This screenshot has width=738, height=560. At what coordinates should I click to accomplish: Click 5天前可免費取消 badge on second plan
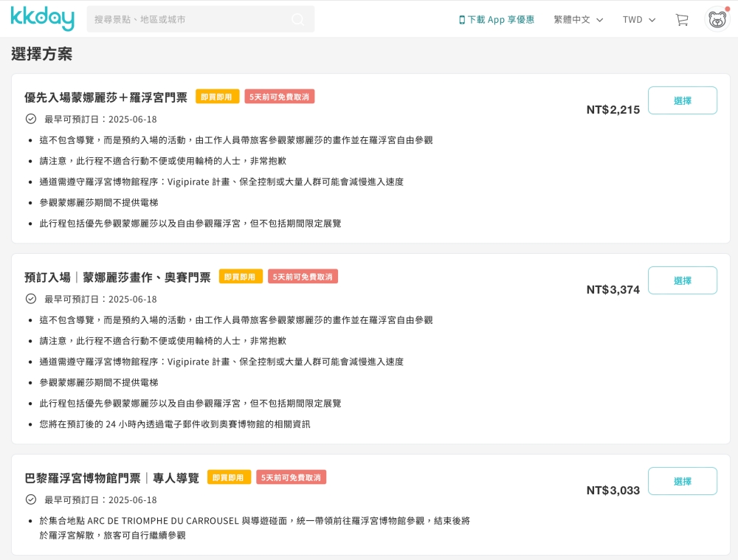tap(303, 277)
